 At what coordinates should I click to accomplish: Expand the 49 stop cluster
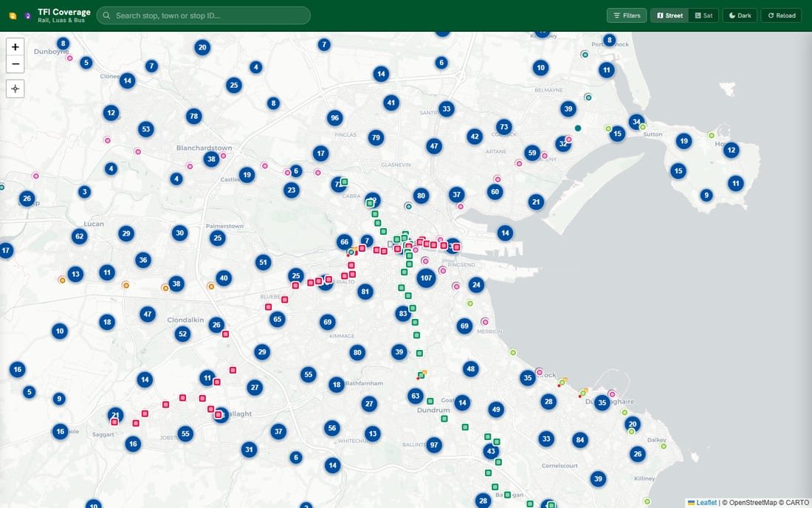click(496, 410)
